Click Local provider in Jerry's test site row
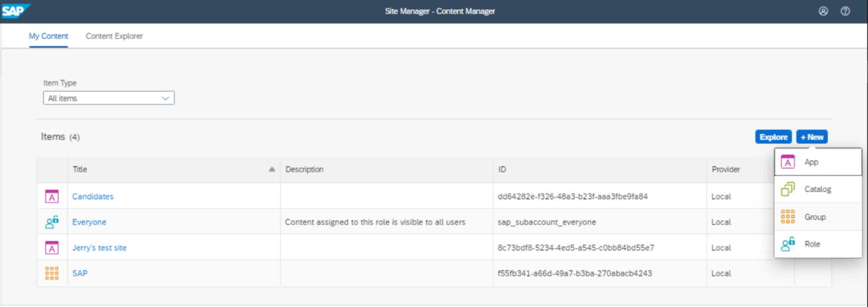868x307 pixels. pyautogui.click(x=721, y=247)
